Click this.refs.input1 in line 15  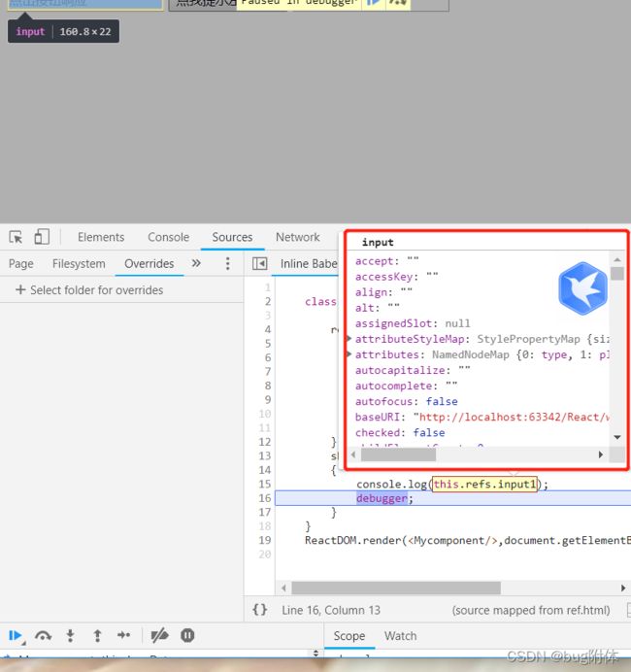coord(484,485)
